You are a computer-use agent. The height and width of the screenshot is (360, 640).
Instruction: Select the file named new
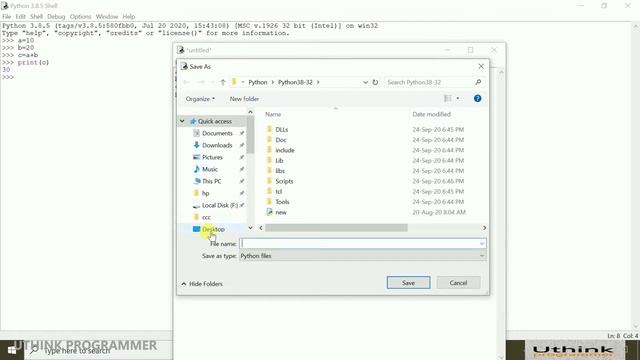pos(281,212)
